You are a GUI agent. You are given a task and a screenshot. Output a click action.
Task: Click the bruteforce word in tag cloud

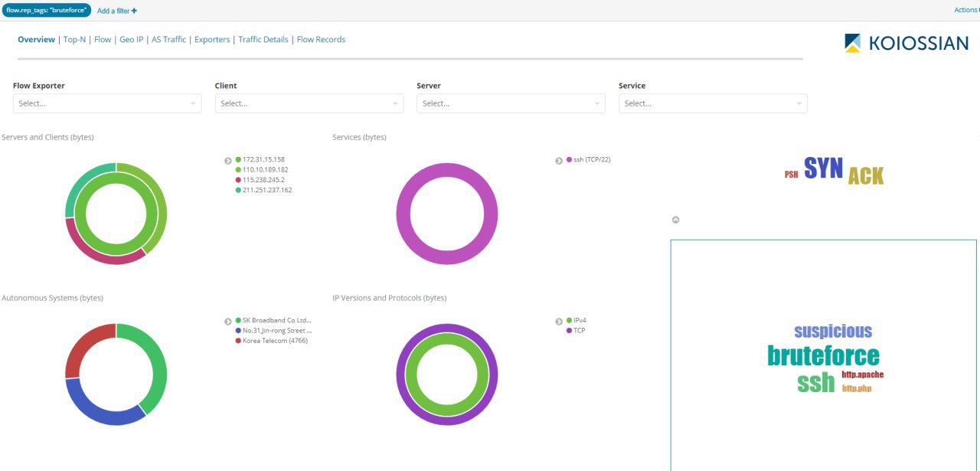pos(823,356)
